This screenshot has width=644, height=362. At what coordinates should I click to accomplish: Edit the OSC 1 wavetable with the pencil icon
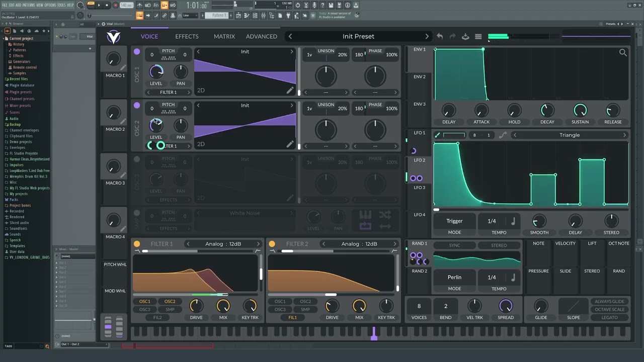coord(290,90)
